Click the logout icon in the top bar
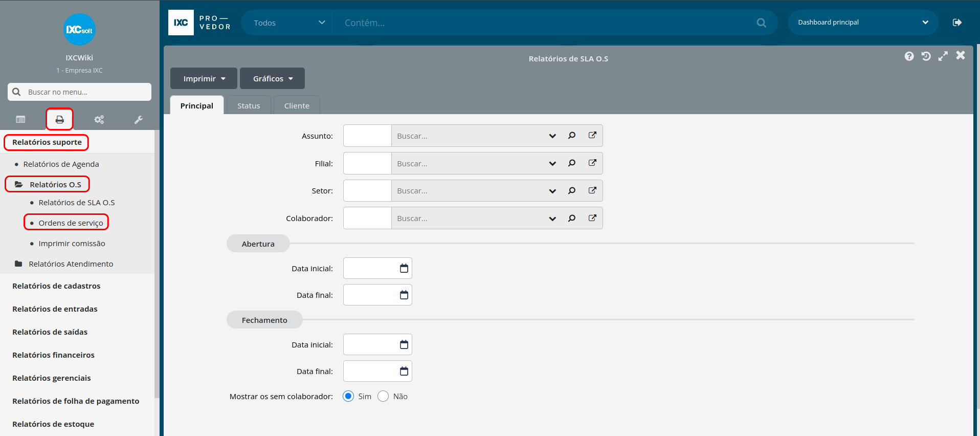Screen dimensions: 980x436 [x=957, y=23]
